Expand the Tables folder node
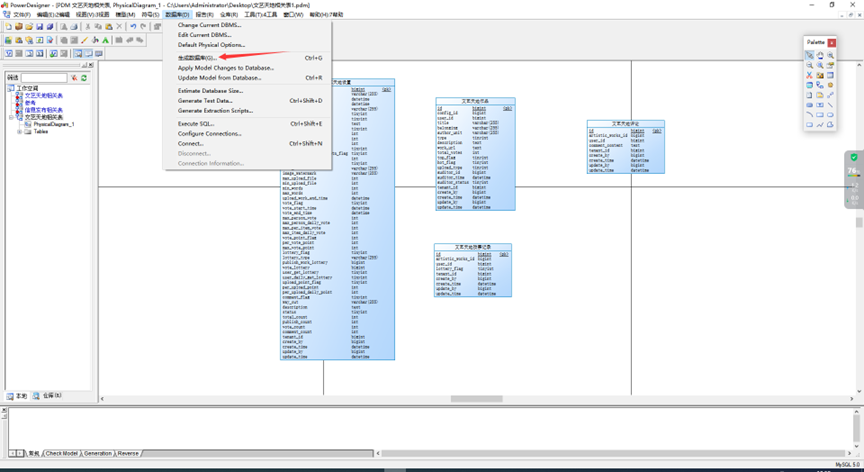The image size is (864, 472). 19,132
